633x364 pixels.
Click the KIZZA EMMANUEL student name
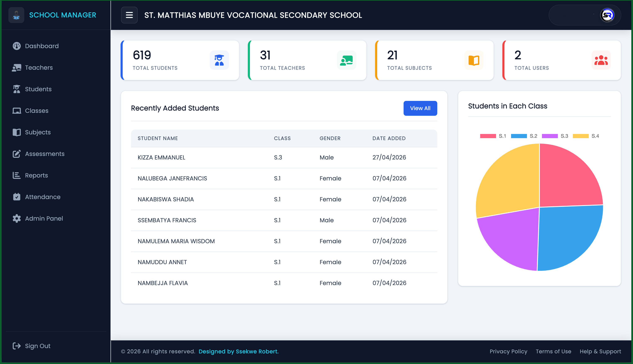coord(161,157)
